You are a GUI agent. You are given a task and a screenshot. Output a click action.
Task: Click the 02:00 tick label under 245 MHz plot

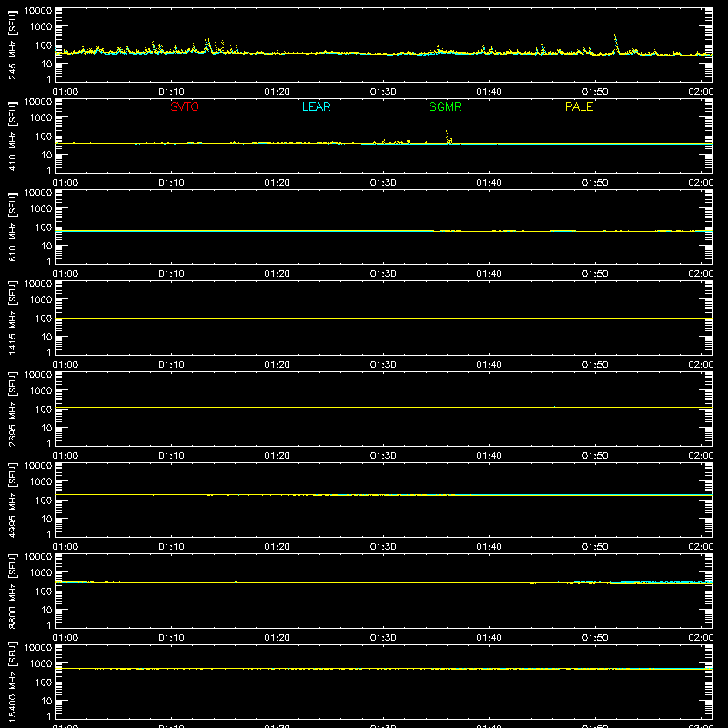[x=701, y=92]
